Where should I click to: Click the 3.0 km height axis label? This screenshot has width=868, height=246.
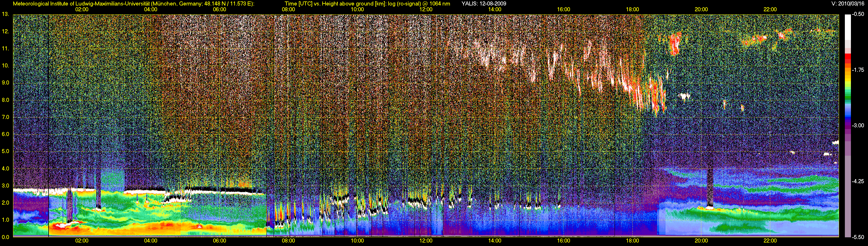[x=5, y=186]
